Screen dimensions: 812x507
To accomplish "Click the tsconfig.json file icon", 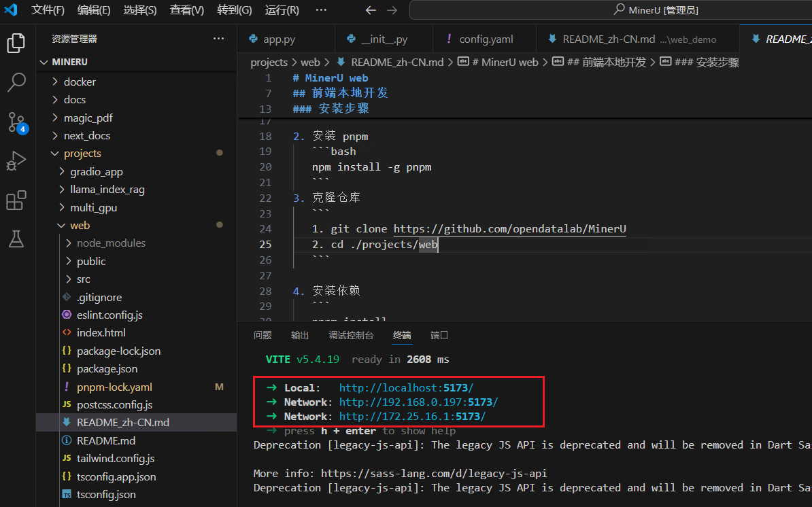I will coord(66,494).
